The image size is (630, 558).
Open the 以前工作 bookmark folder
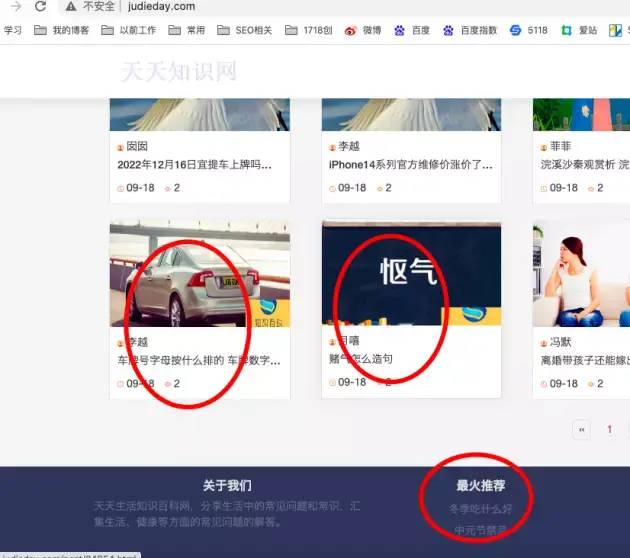[129, 30]
